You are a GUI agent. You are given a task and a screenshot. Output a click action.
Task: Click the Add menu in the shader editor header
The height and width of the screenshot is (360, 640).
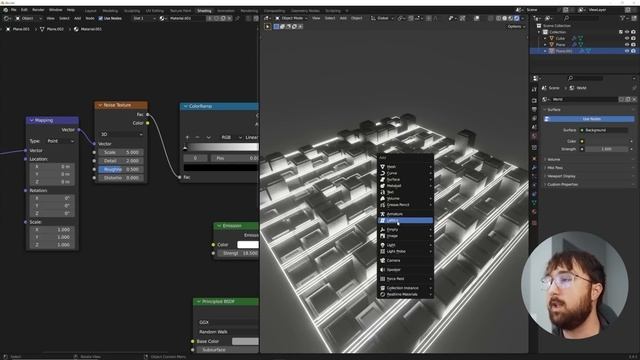click(x=77, y=18)
